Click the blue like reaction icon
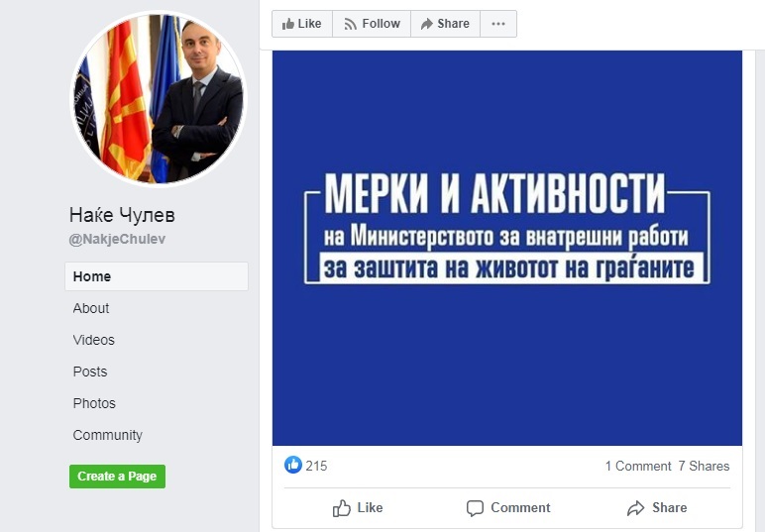Image resolution: width=765 pixels, height=532 pixels. click(293, 465)
